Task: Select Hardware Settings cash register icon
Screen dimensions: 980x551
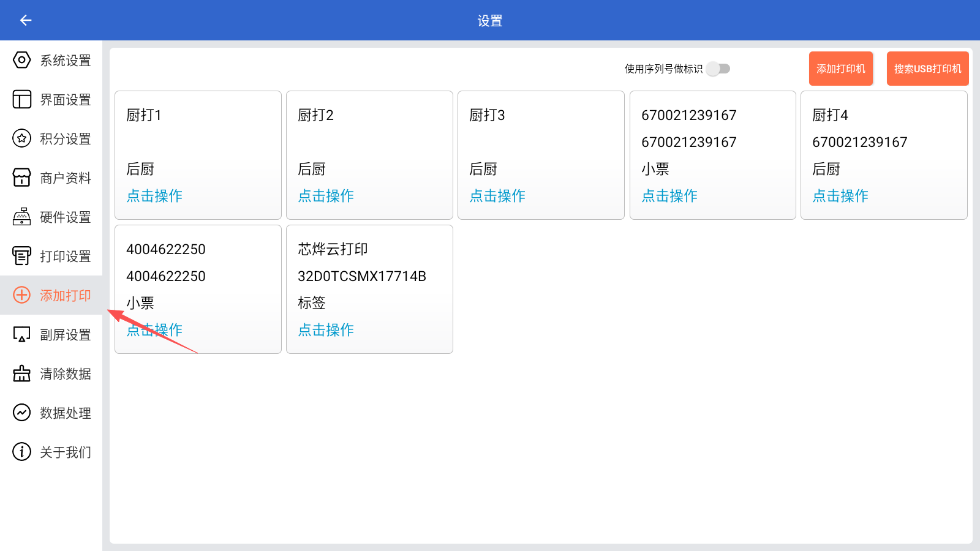Action: point(21,217)
